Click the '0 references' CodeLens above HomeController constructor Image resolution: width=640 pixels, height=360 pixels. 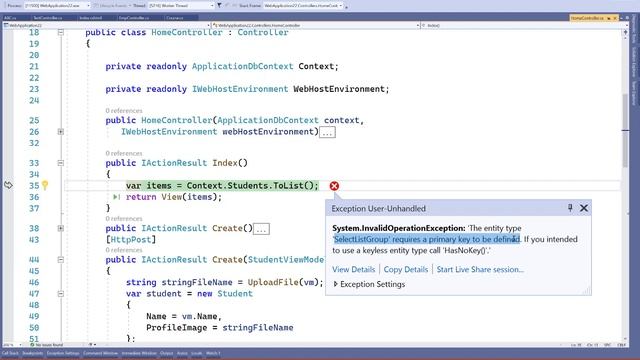tap(124, 111)
